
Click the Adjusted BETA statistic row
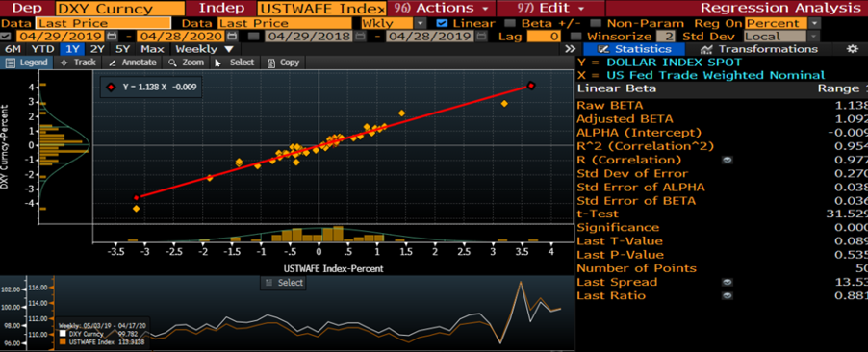coord(722,118)
